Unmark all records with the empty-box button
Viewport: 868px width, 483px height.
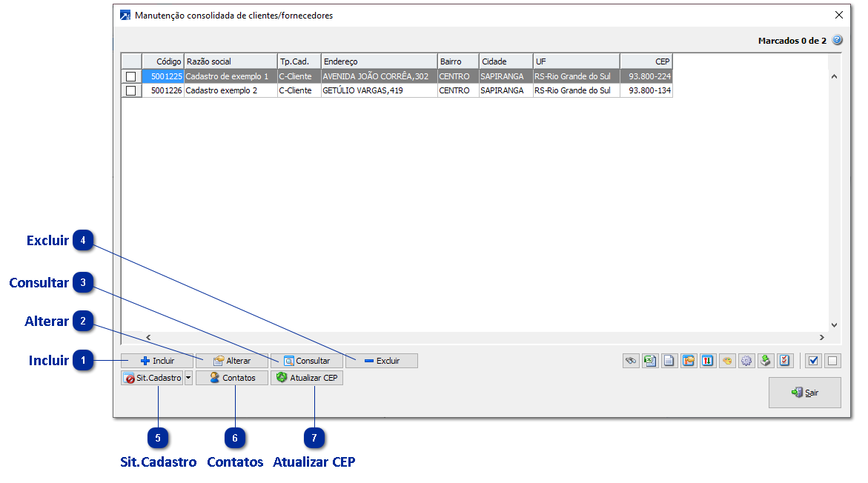click(x=832, y=361)
